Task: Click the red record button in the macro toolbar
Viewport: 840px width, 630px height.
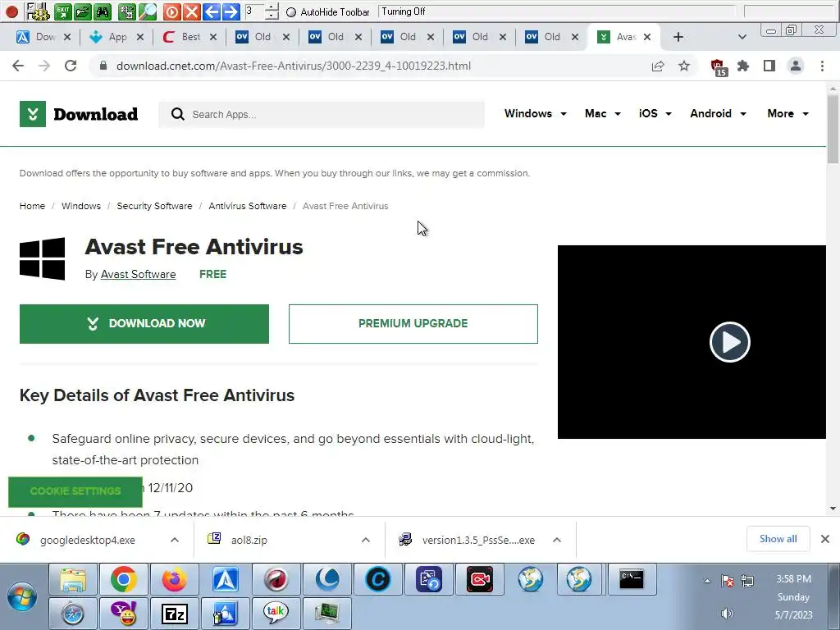Action: tap(11, 11)
